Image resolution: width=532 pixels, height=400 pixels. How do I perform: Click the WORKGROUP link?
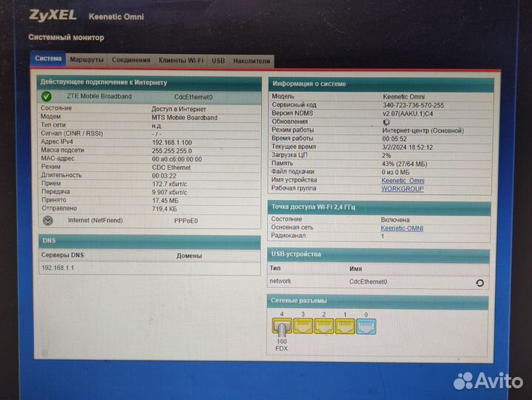point(403,189)
